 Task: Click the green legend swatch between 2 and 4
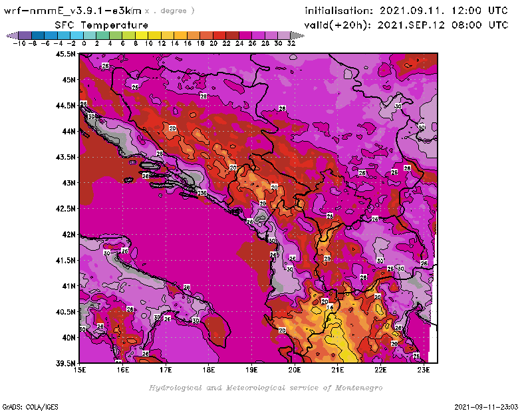click(102, 35)
